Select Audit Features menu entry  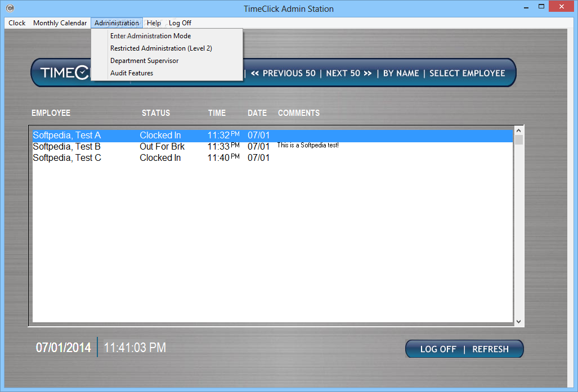tap(167, 73)
